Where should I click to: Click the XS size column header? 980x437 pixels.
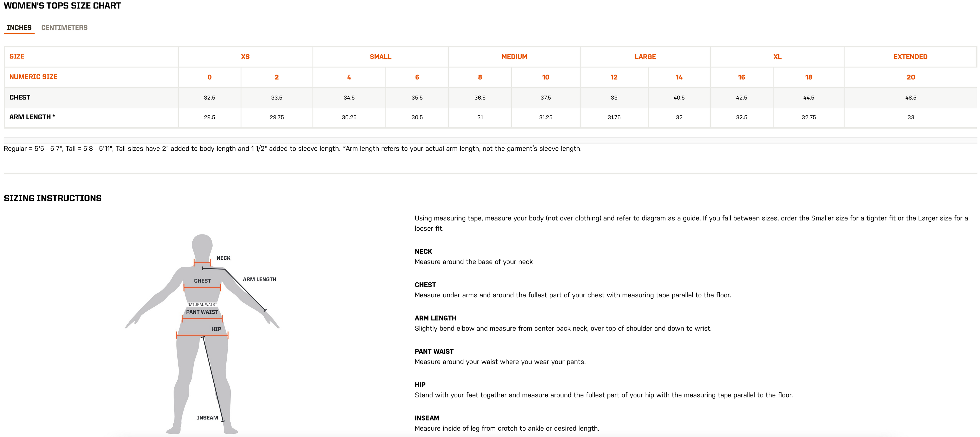245,57
